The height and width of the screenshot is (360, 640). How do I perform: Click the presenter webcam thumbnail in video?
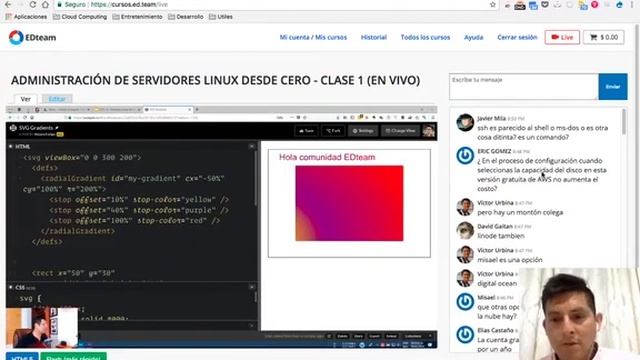[42, 327]
